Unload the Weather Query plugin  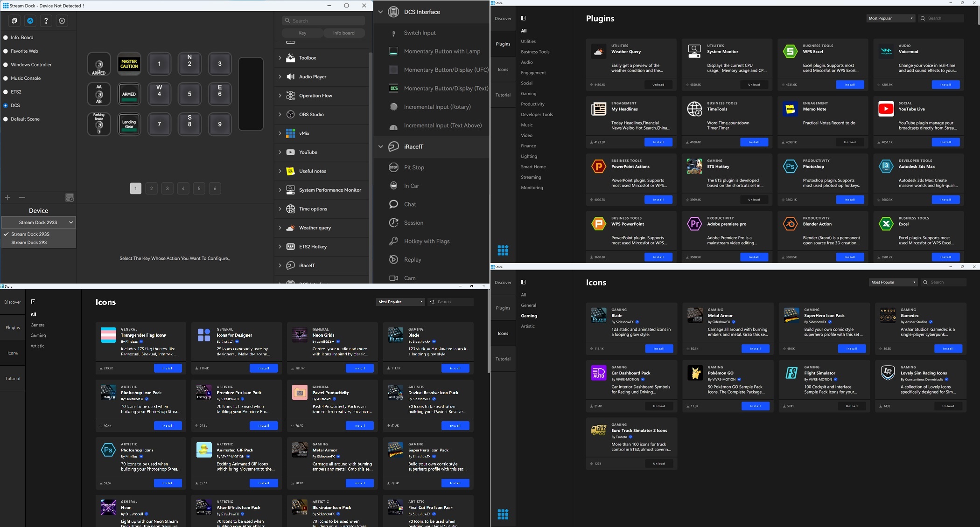point(658,85)
